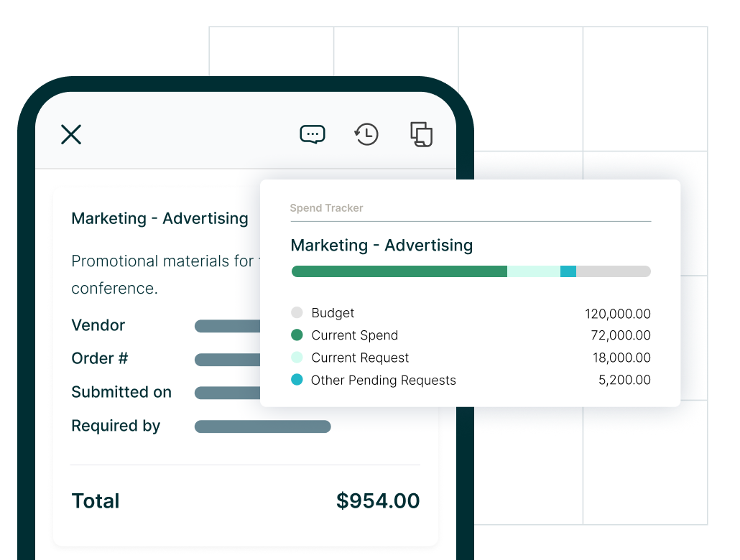
Task: Click the Vendor placeholder value bar
Action: [228, 326]
